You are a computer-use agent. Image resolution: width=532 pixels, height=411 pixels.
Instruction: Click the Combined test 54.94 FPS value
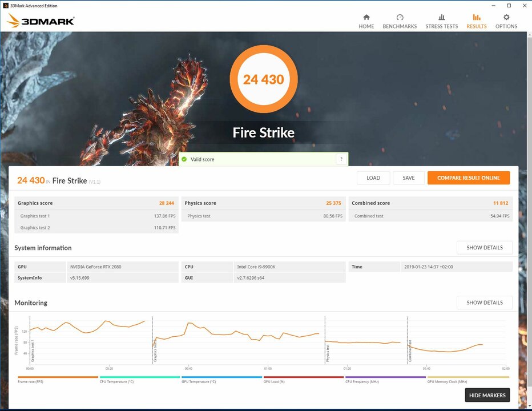(500, 216)
